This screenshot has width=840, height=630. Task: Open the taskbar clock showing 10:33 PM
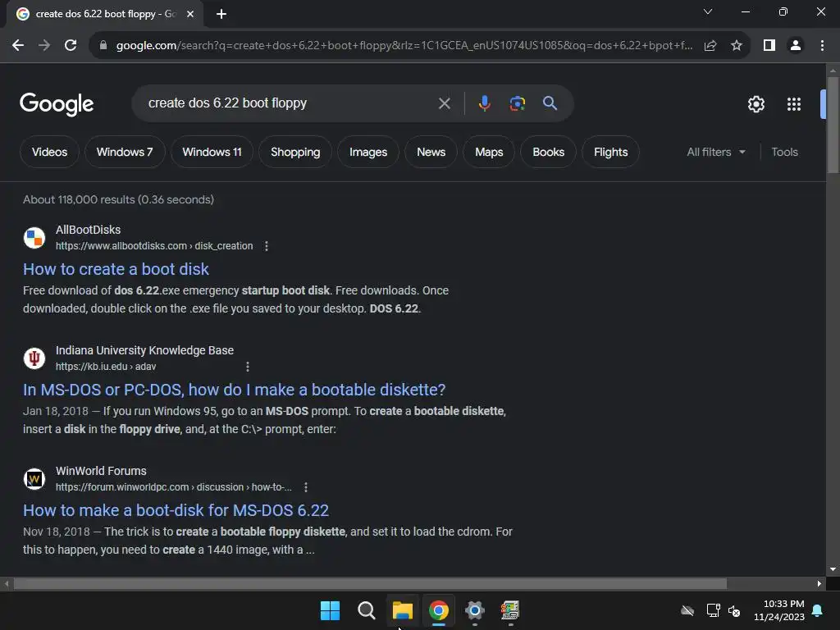click(x=779, y=610)
